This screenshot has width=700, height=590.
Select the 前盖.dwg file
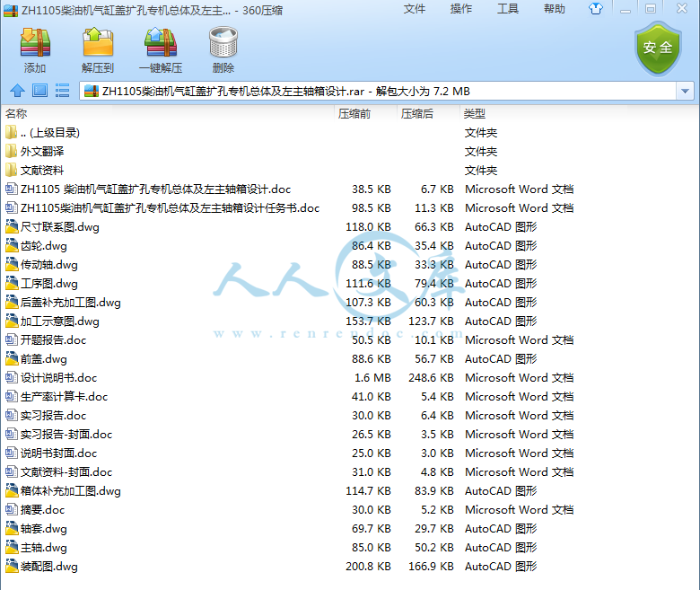[x=350, y=358]
